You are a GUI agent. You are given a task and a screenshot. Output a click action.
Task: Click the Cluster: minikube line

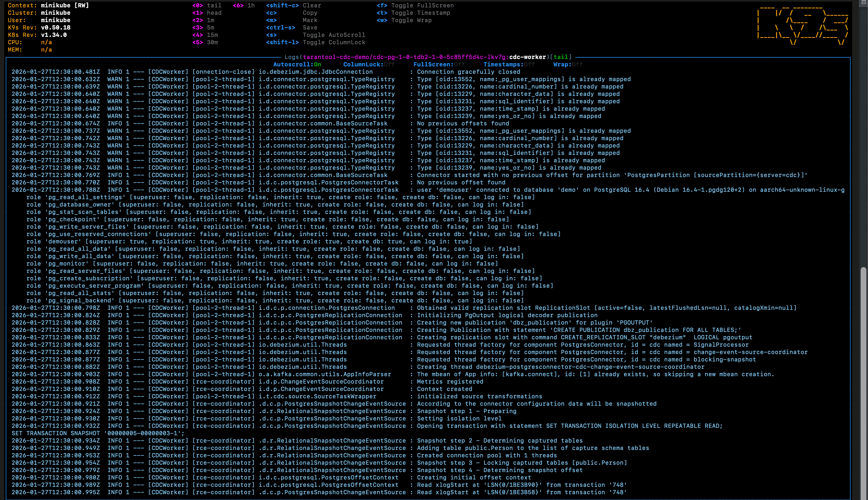coord(39,13)
